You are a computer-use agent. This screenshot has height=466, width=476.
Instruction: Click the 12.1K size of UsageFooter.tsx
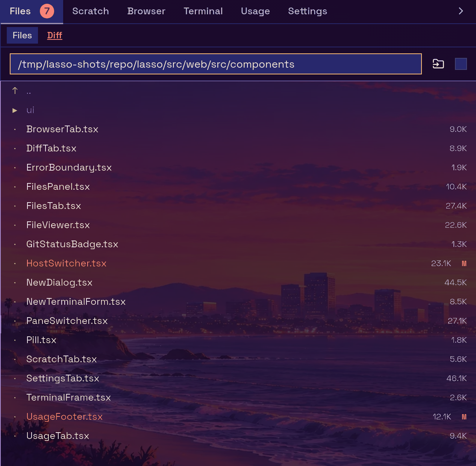click(442, 417)
